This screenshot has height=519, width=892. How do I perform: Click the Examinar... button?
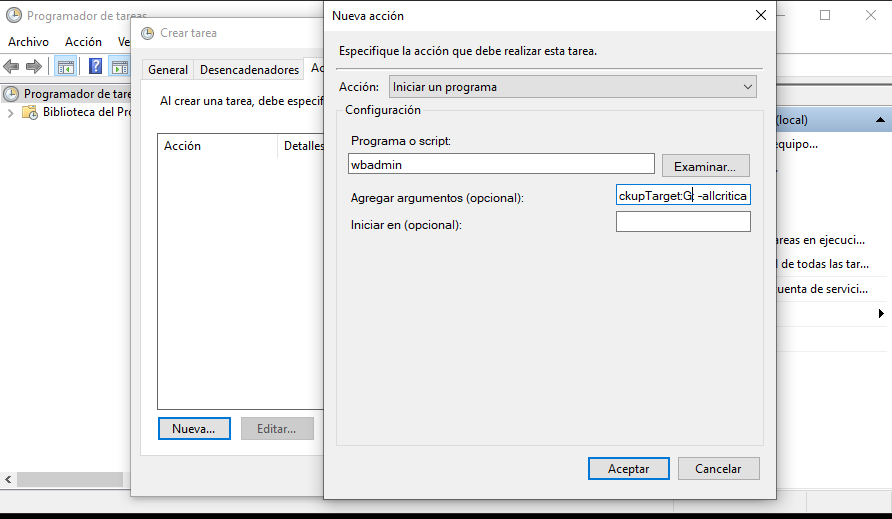[705, 166]
